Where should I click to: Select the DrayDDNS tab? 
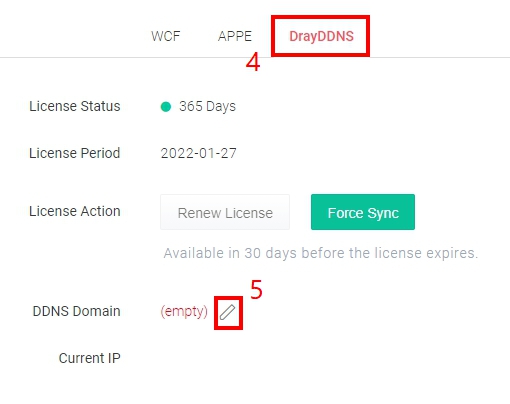point(321,36)
